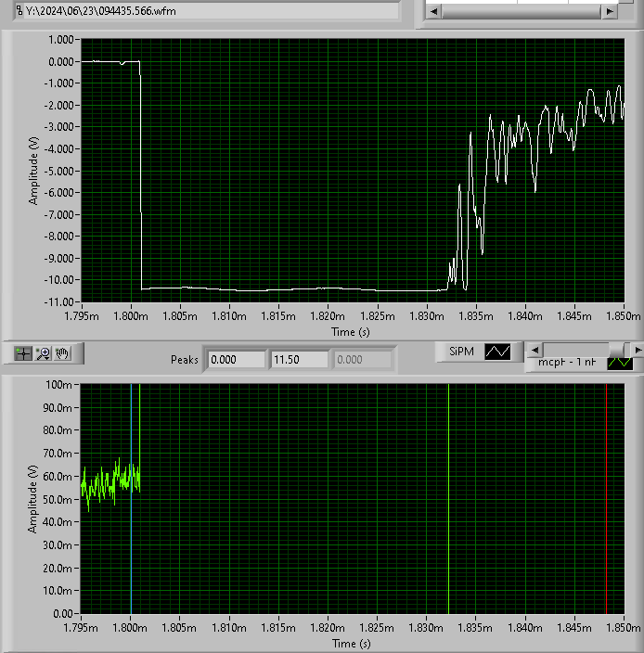The height and width of the screenshot is (653, 644).
Task: Select the crosshair cursor tool in graph palette
Action: 23,353
